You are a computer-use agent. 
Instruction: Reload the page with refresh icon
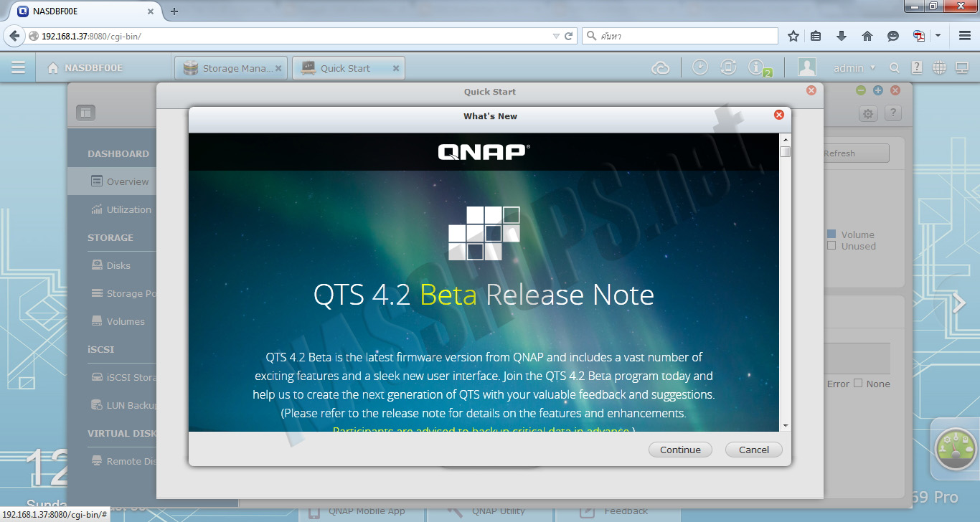[569, 36]
